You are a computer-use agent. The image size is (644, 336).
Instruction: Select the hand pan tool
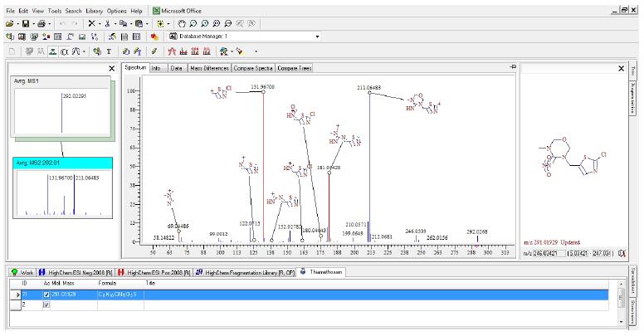(x=183, y=23)
